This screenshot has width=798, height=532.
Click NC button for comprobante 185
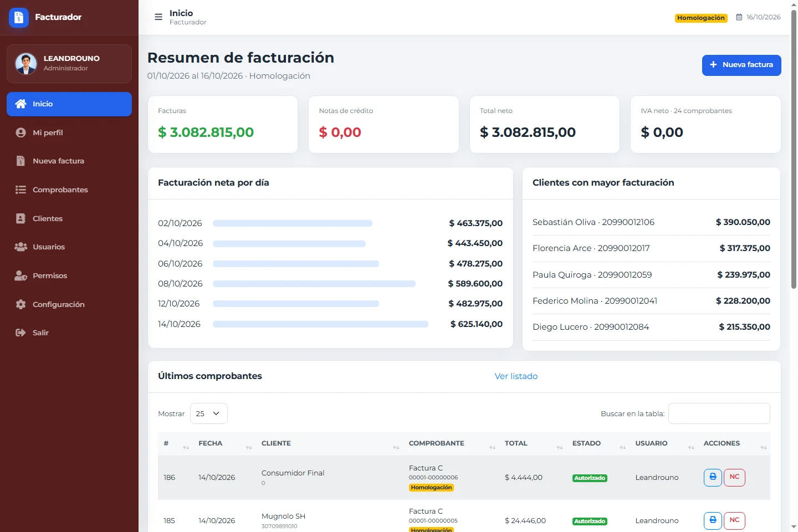(x=734, y=520)
